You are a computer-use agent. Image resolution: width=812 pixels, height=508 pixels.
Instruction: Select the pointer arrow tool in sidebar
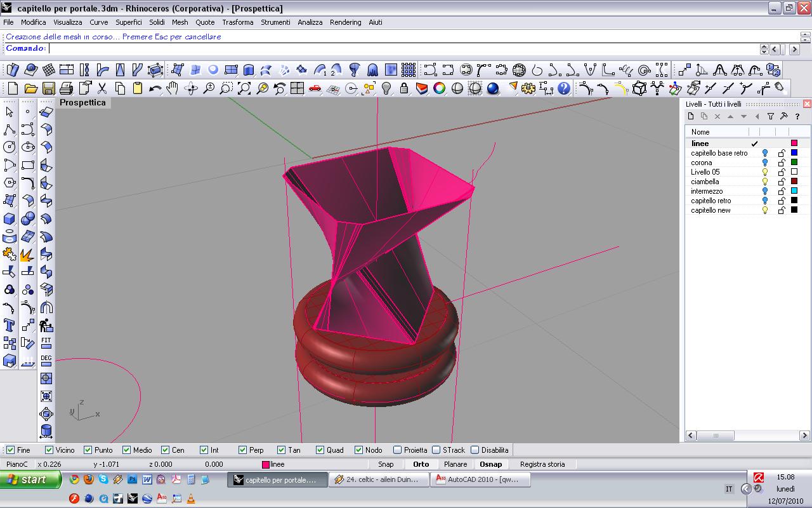[10, 112]
